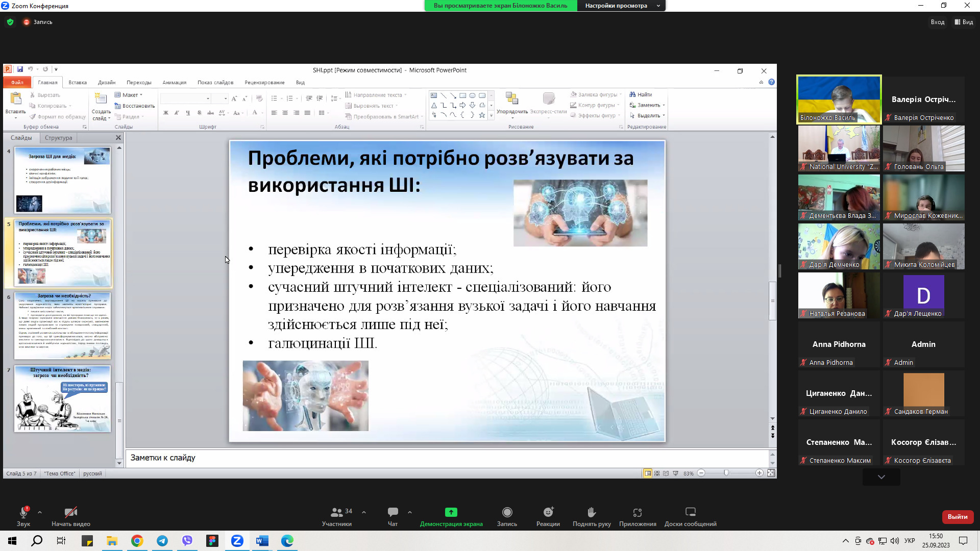Expand more participants chevron below gallery
Screen dimensions: 980x551
pos(881,477)
